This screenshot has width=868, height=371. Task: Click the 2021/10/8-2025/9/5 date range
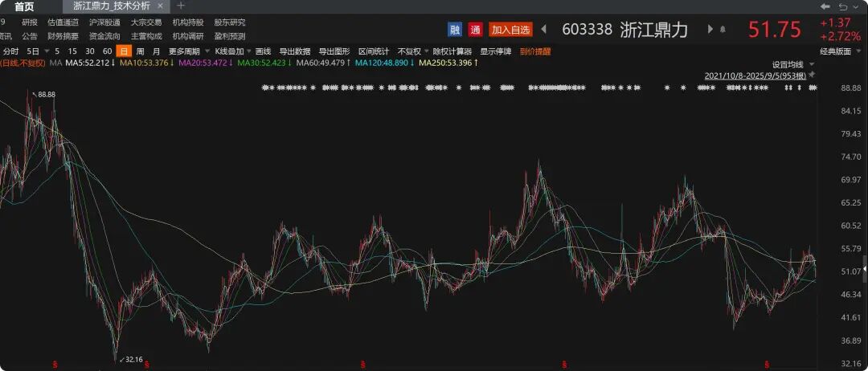coord(755,75)
